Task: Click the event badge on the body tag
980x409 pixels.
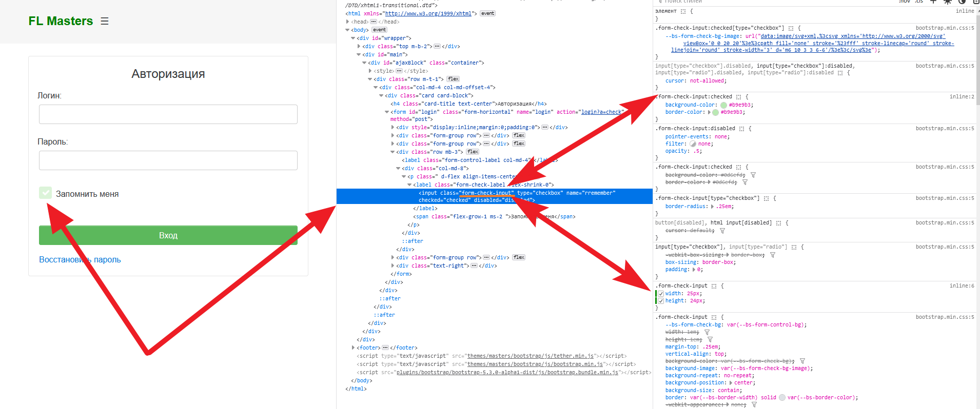Action: pyautogui.click(x=379, y=30)
